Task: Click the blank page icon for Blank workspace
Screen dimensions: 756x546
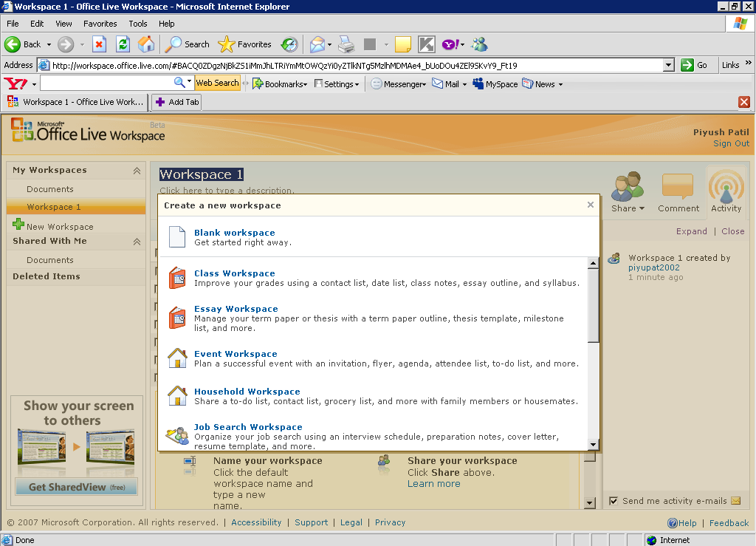Action: click(x=177, y=237)
